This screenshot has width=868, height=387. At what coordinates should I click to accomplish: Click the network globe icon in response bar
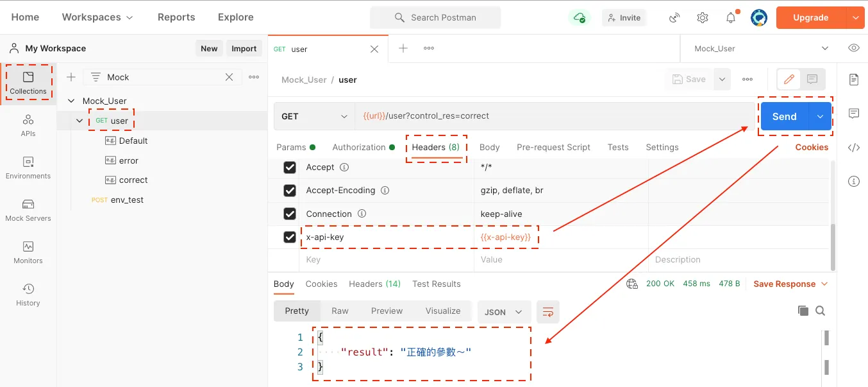pyautogui.click(x=632, y=284)
